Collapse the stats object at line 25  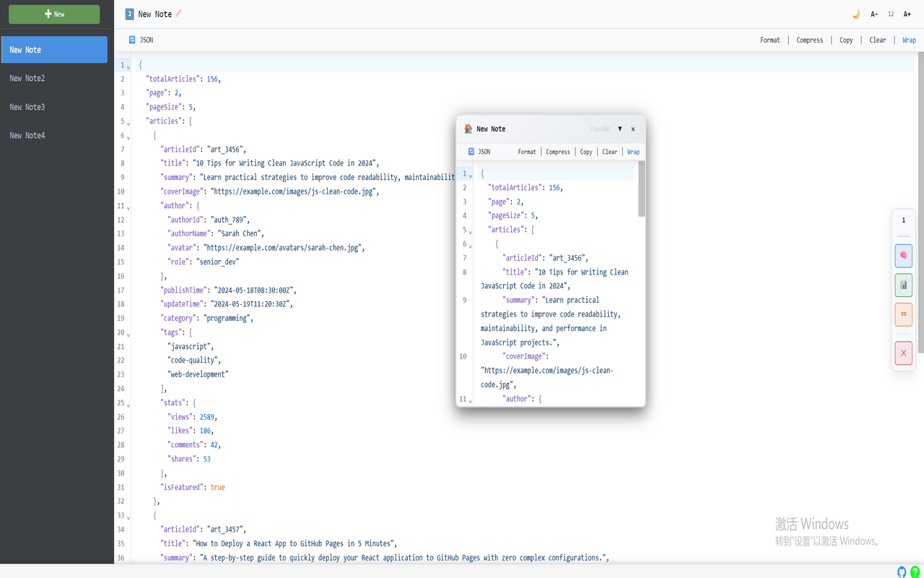128,405
